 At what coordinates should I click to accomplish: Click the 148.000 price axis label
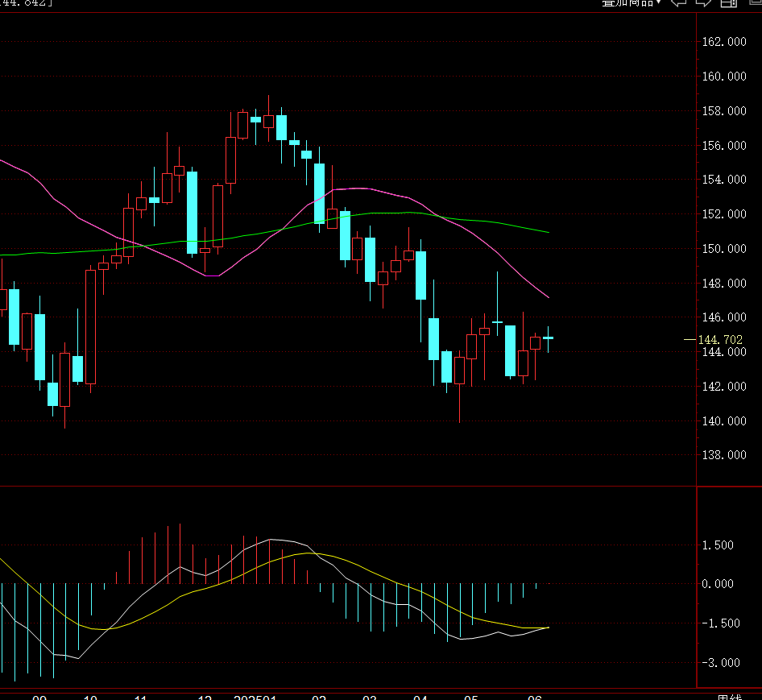coord(724,283)
